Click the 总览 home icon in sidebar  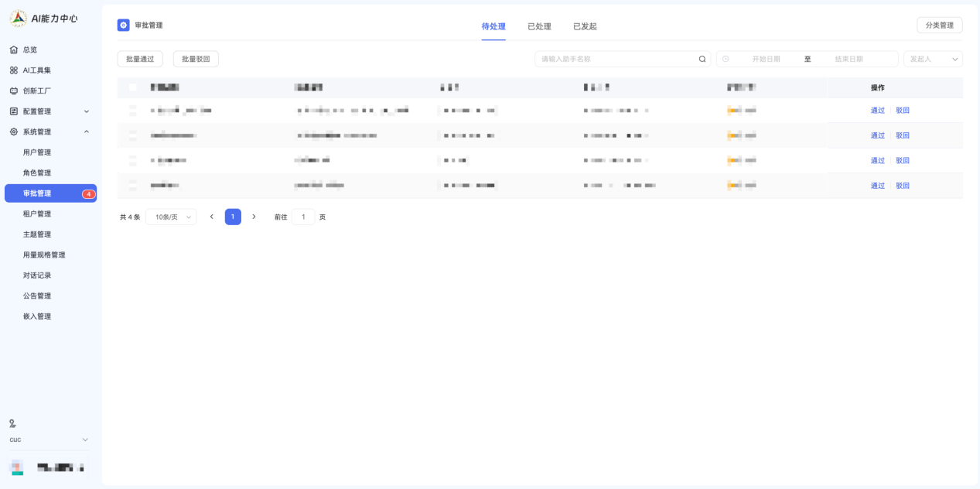13,50
